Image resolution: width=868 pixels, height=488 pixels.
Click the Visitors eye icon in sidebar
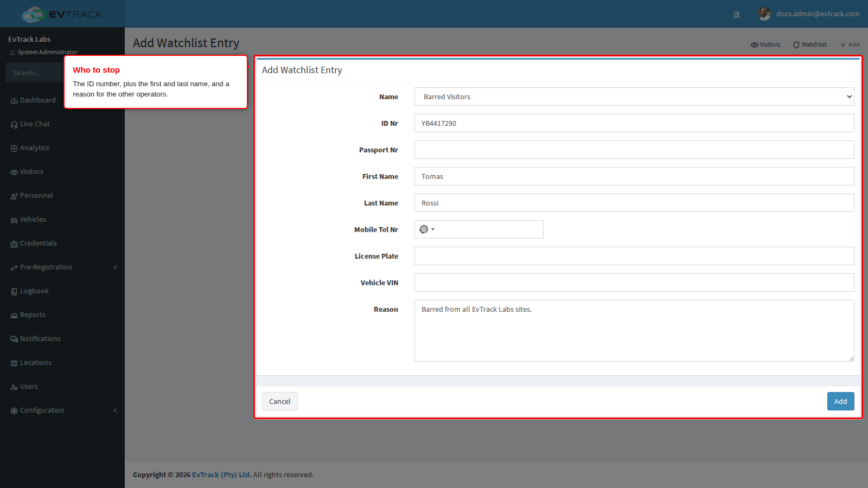coord(14,172)
